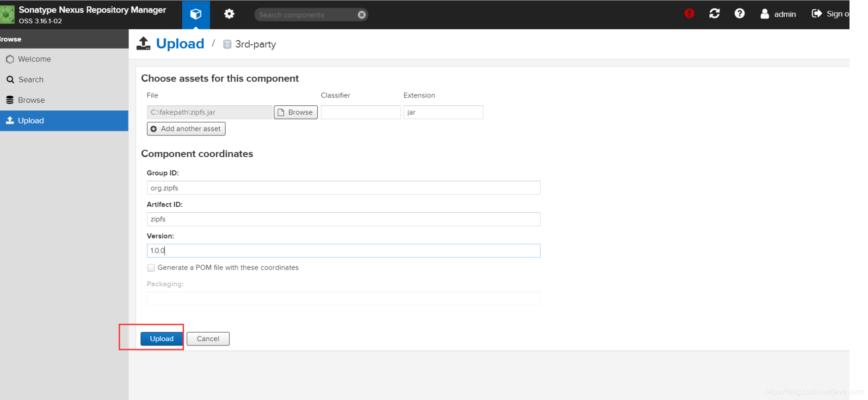Click the magnifier icon next to Search
The image size is (868, 400).
click(x=10, y=80)
